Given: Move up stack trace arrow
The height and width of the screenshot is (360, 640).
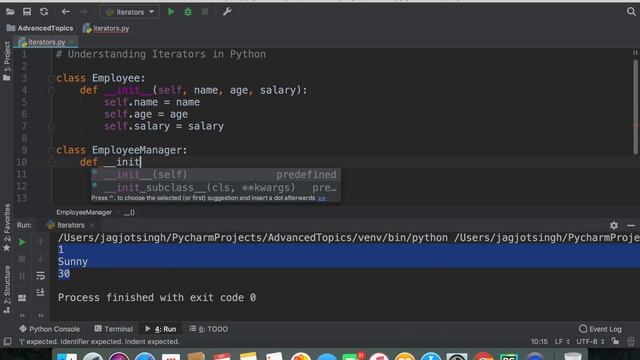Looking at the screenshot, I should click(x=40, y=242).
